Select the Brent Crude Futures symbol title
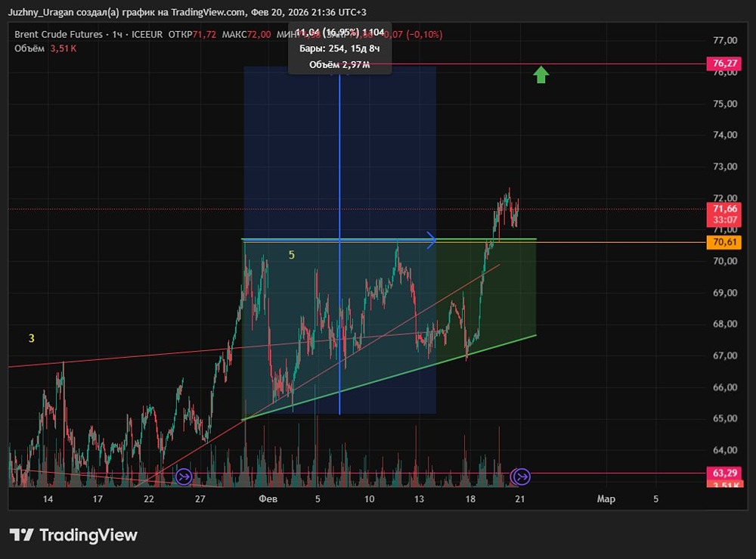Viewport: 756px width, 559px height. (58, 34)
